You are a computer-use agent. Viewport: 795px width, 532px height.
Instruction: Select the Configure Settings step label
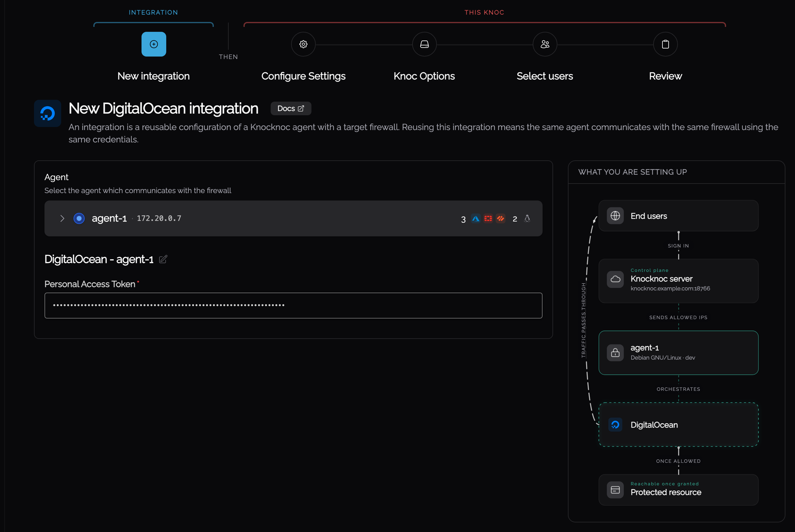[x=303, y=76]
